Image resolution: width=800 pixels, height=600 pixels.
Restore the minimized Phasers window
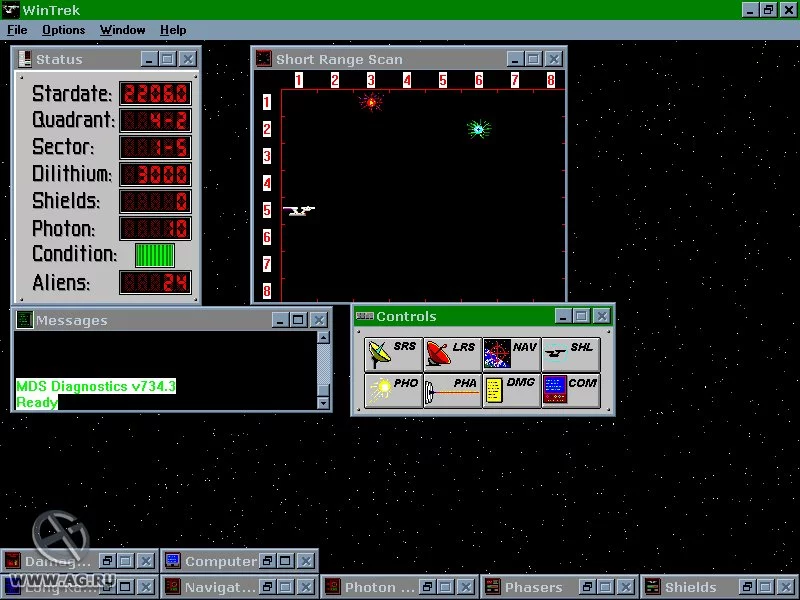point(587,587)
